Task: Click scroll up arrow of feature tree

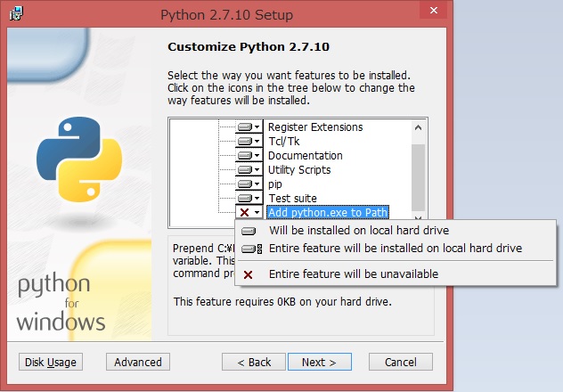Action: click(418, 127)
